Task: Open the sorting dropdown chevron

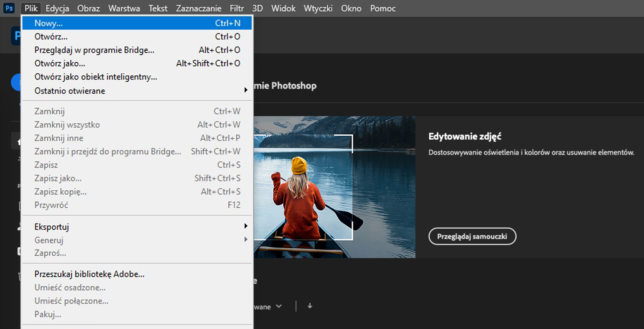Action: coord(279,306)
